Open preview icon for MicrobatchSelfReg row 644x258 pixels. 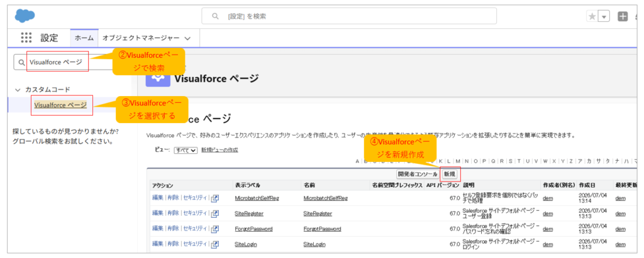[x=215, y=198]
